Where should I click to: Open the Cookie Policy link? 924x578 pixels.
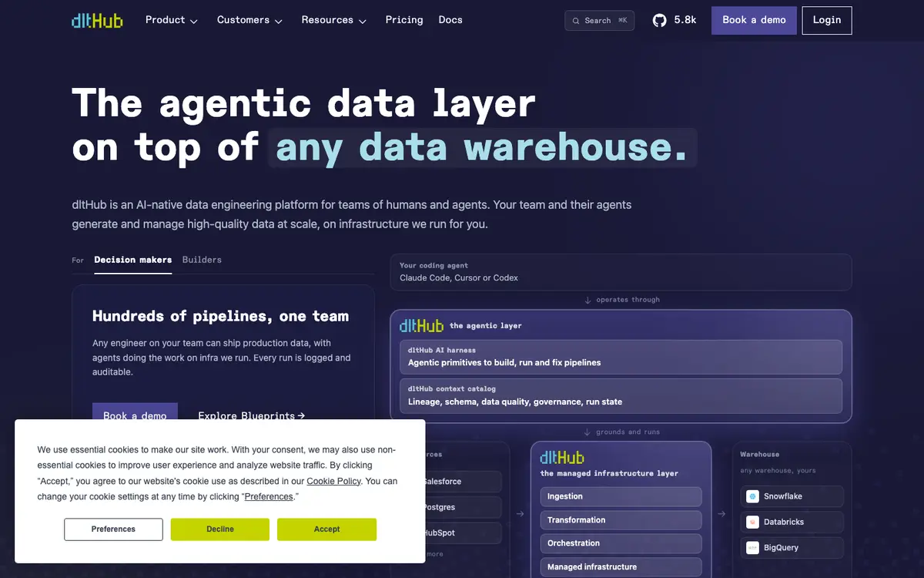pyautogui.click(x=334, y=481)
